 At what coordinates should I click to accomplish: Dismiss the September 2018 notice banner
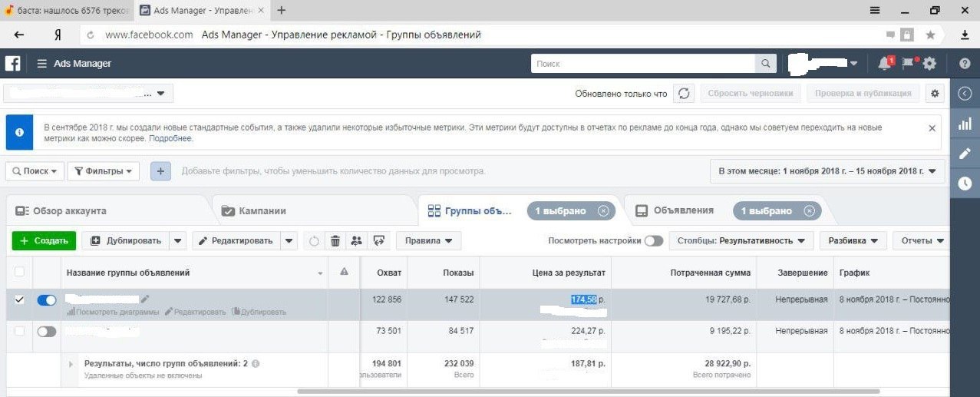click(932, 128)
